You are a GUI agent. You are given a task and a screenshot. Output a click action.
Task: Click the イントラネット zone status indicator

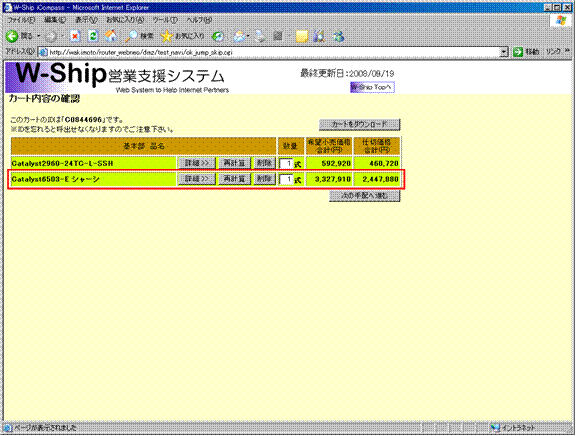(513, 428)
